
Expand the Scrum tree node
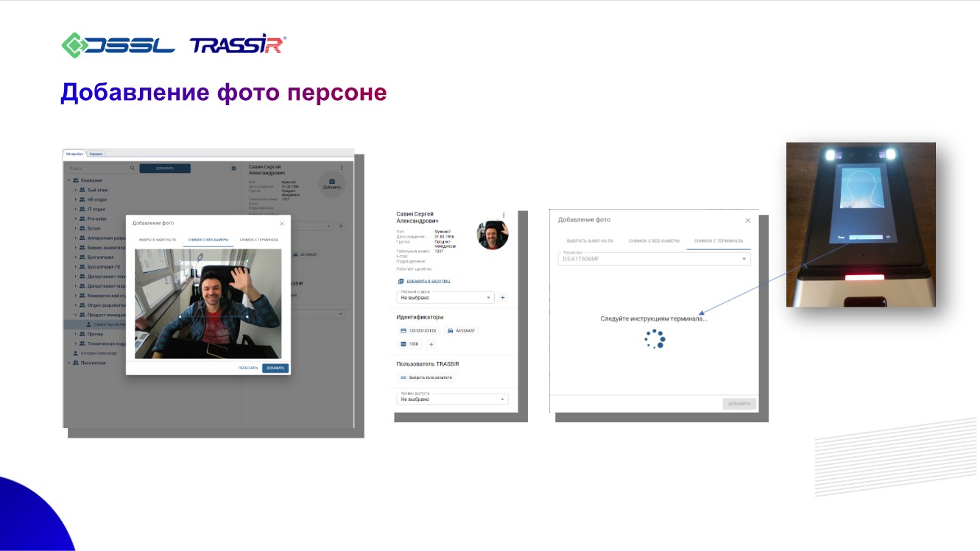pyautogui.click(x=75, y=228)
